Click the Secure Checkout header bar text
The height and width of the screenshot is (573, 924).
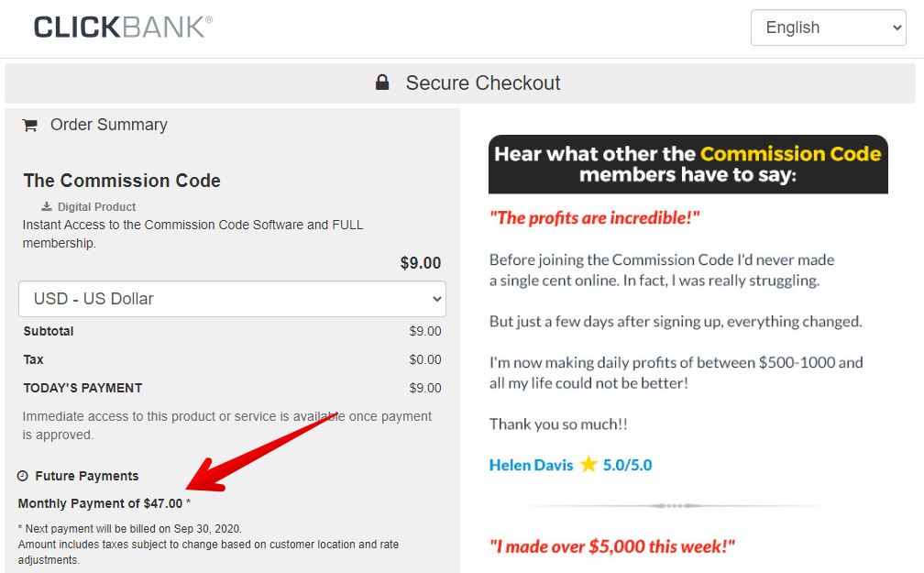tap(483, 83)
